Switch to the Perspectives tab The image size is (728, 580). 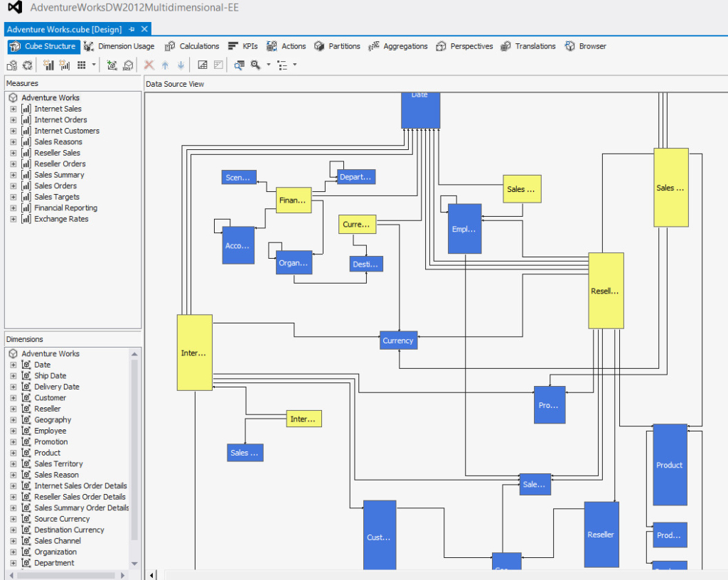(x=464, y=46)
